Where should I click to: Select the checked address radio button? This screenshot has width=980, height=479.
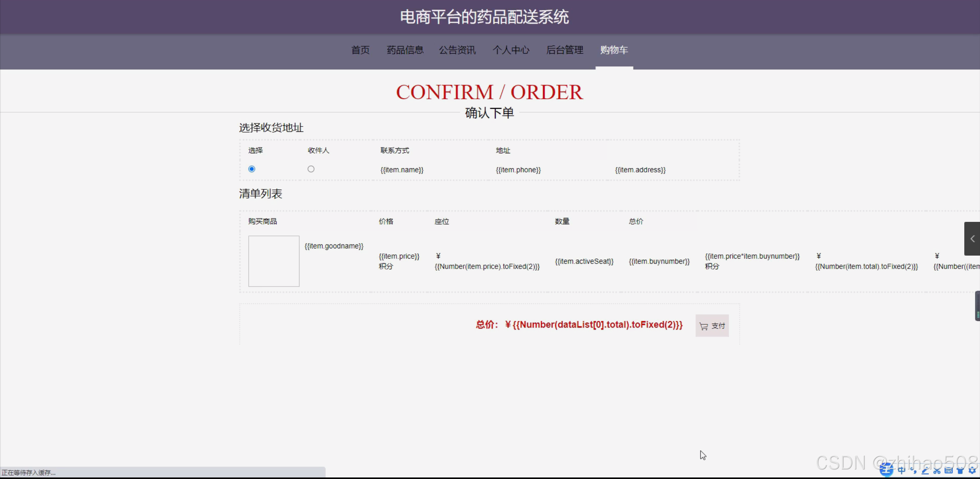point(252,169)
